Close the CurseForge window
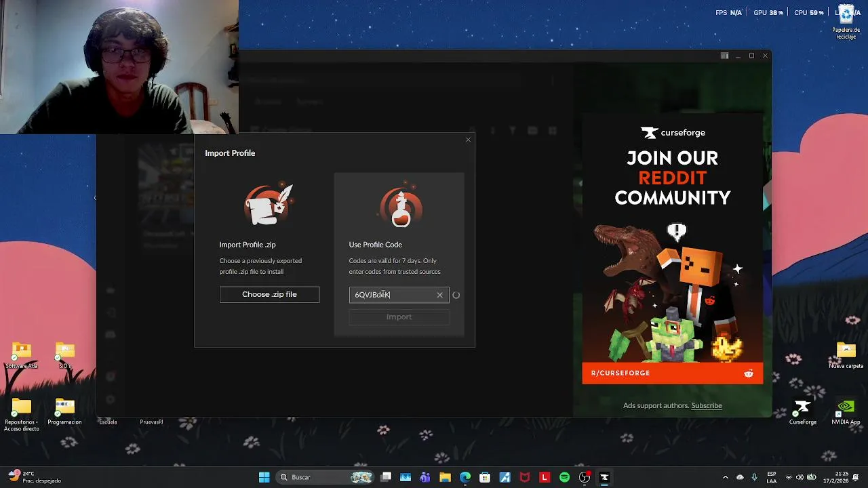Screen dimensions: 868x488 tap(765, 56)
